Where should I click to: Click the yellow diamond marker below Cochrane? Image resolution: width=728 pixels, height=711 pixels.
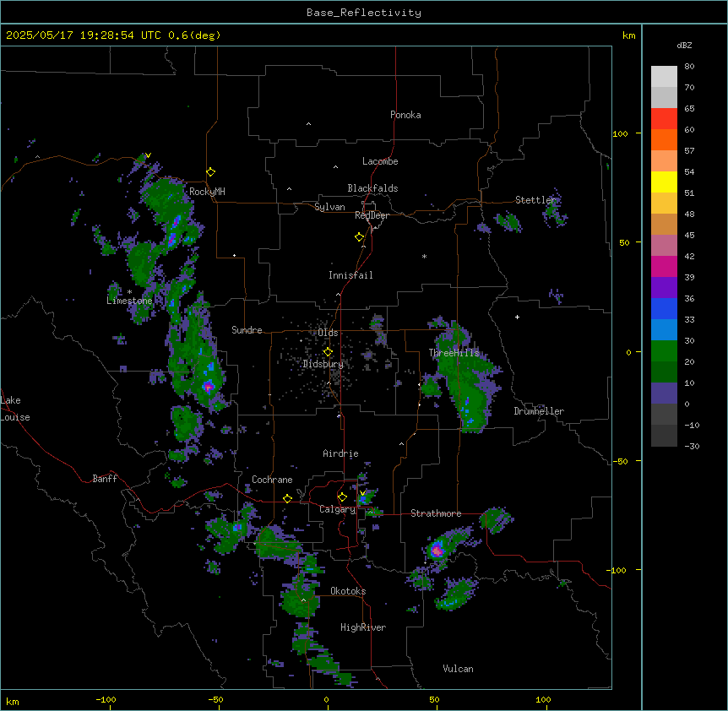tap(287, 498)
